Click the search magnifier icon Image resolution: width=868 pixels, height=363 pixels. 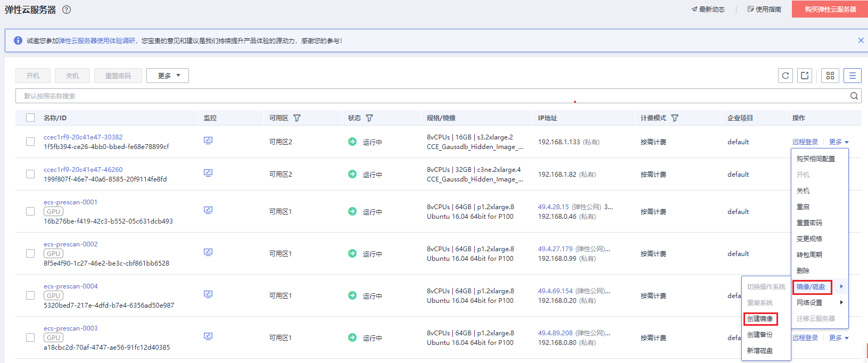pos(854,96)
